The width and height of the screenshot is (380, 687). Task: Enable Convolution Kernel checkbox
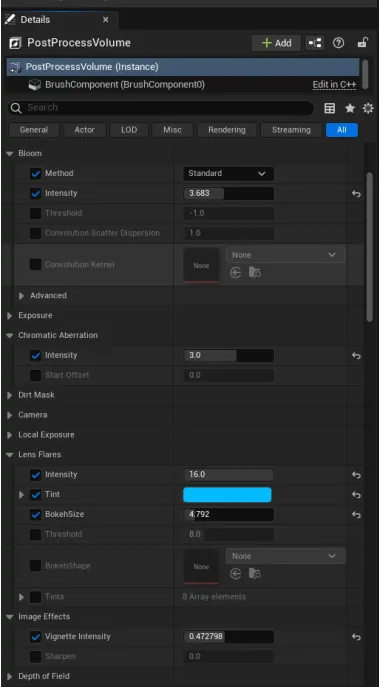coord(36,265)
